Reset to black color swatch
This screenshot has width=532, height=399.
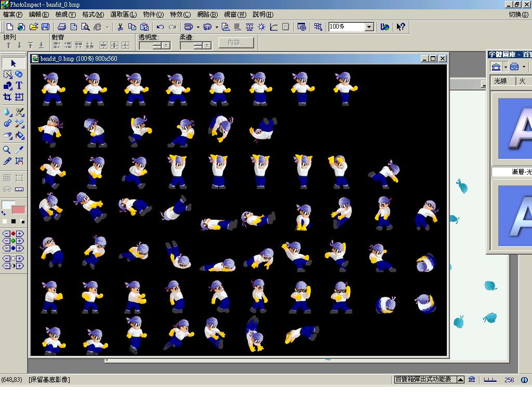coord(13,221)
